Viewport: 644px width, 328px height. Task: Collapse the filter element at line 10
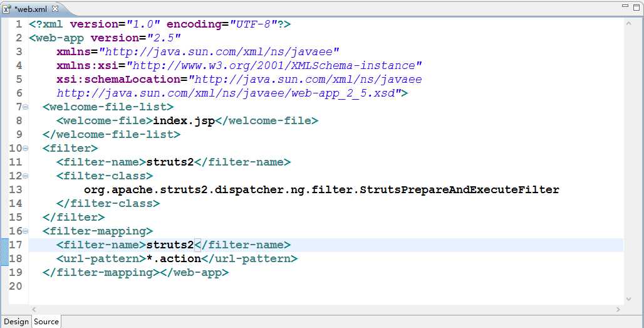point(26,149)
